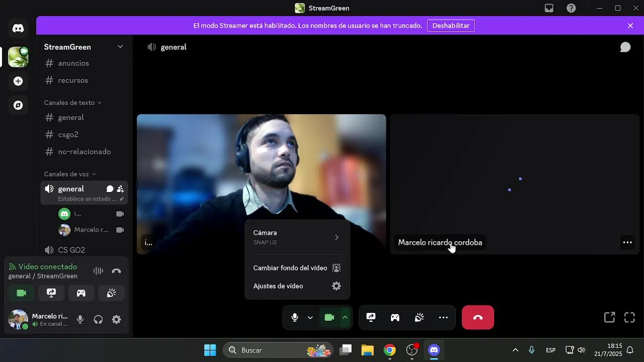Screen dimensions: 644x362
Task: Open microphone device options arrow
Action: [310, 317]
